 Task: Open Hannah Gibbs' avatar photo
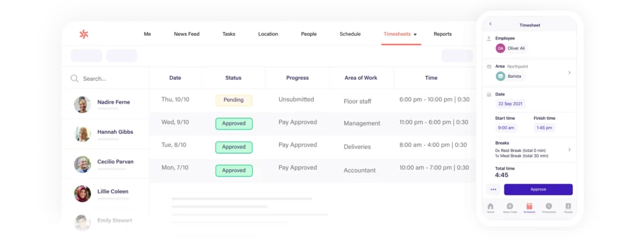coord(82,134)
